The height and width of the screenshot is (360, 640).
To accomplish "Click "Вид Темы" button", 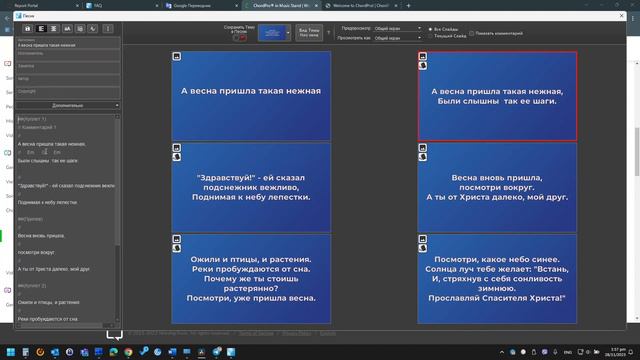I will [x=309, y=33].
